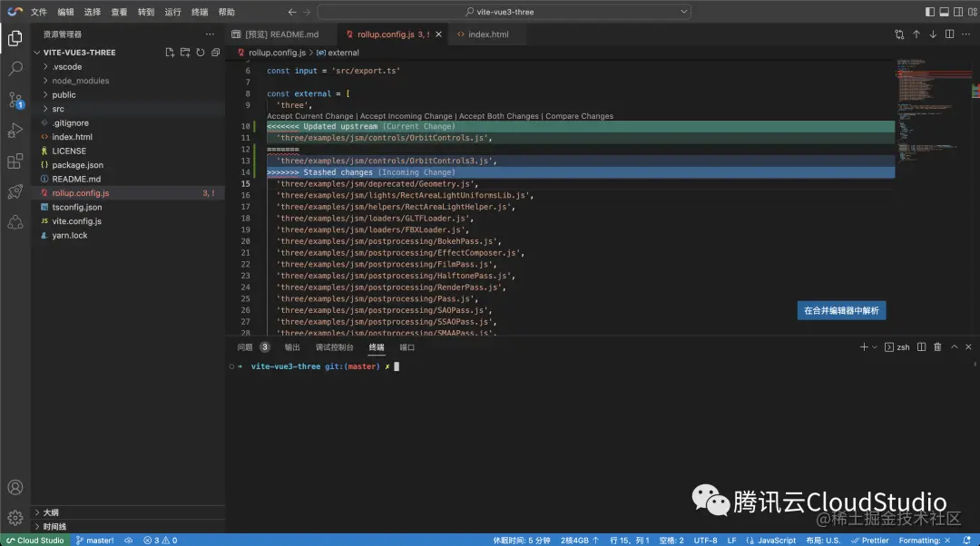Split the editor to the right

tap(949, 34)
